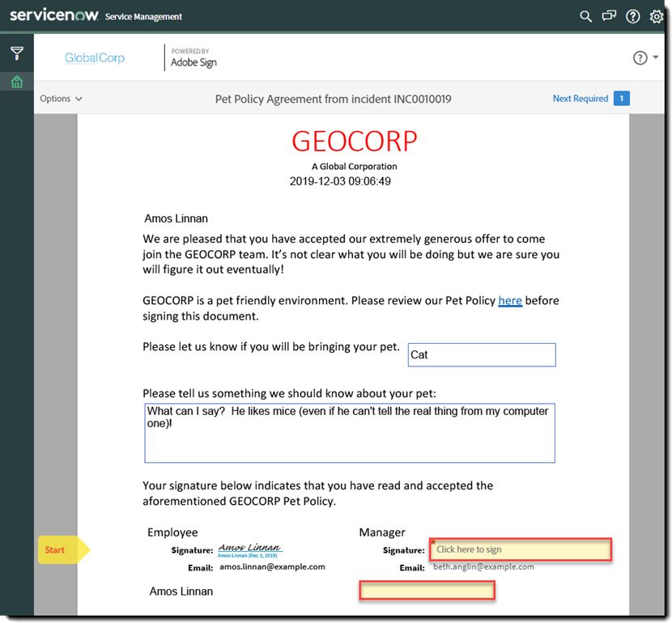Click Amos Linnan's employee signature
This screenshot has width=672, height=623.
[250, 550]
